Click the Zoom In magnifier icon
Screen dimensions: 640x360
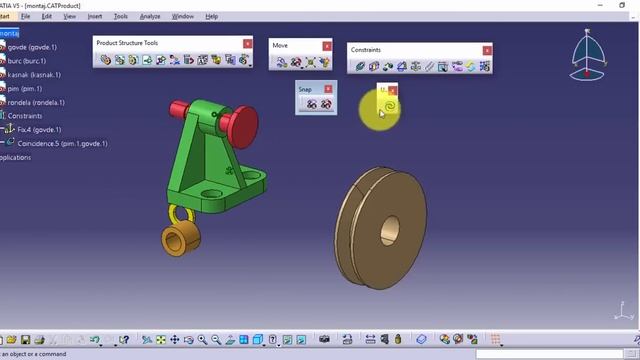coord(202,340)
